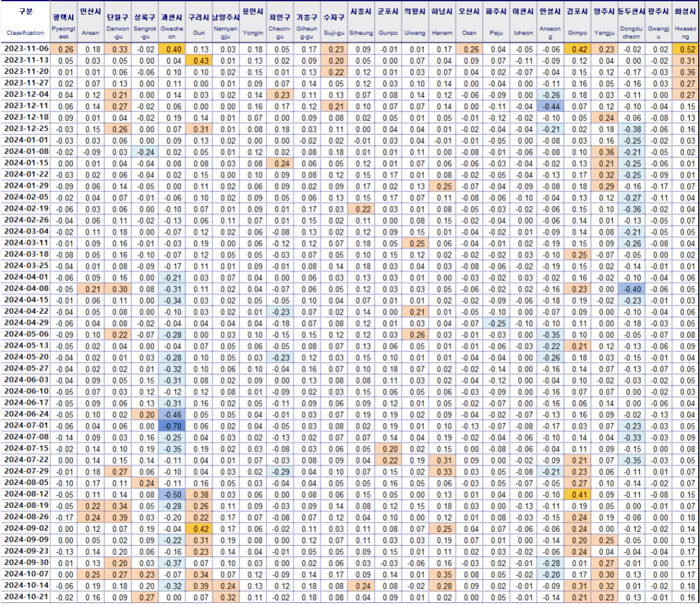Click the 2024-04-08 date row label
Screen dimensions: 700x604
click(x=25, y=289)
